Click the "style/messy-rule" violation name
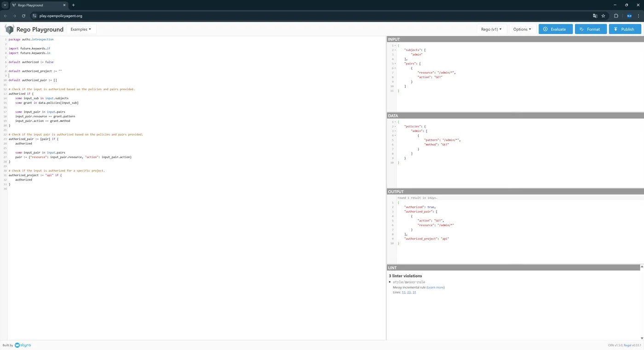The height and width of the screenshot is (350, 644). click(409, 282)
